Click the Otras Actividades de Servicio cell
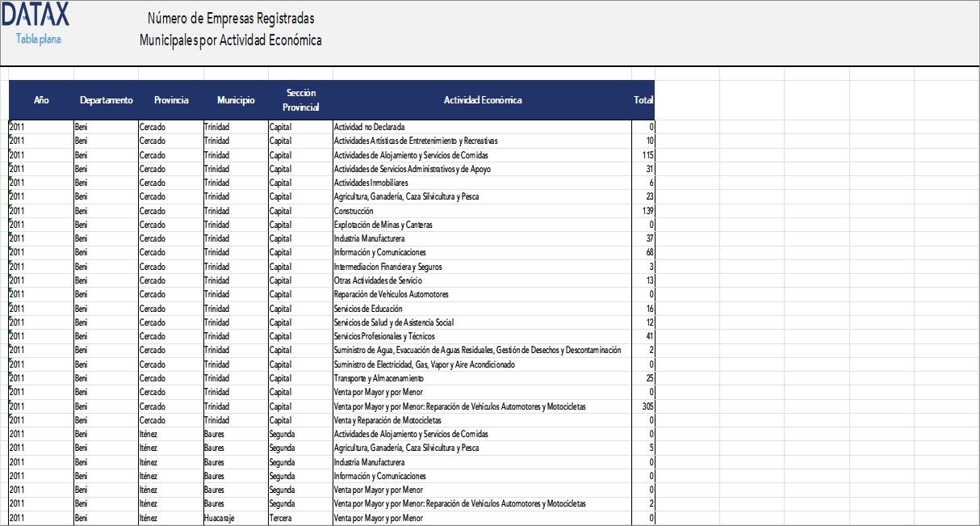The height and width of the screenshot is (526, 980). point(483,280)
